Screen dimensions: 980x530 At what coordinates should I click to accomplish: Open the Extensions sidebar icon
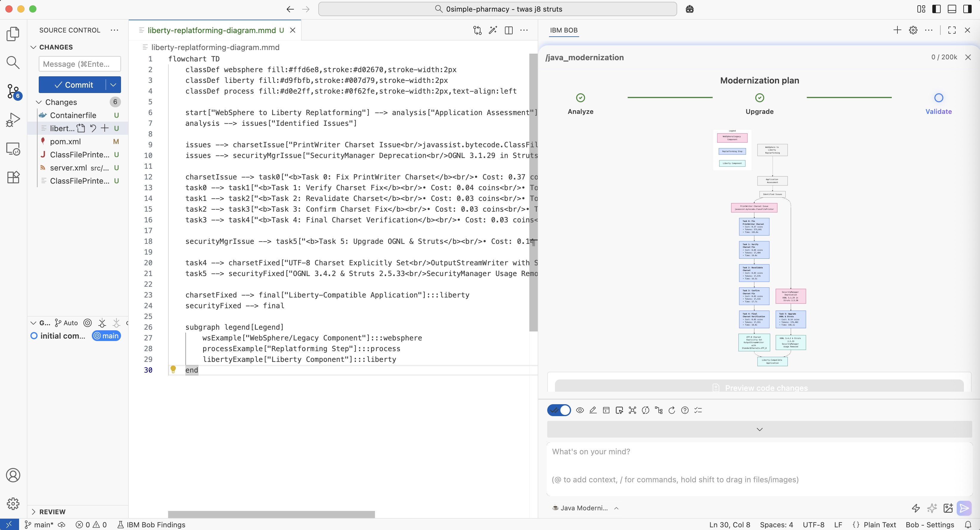pyautogui.click(x=13, y=177)
